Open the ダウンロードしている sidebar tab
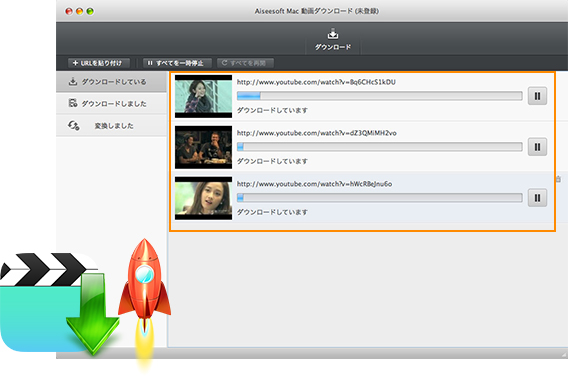568x376 pixels. coord(111,82)
